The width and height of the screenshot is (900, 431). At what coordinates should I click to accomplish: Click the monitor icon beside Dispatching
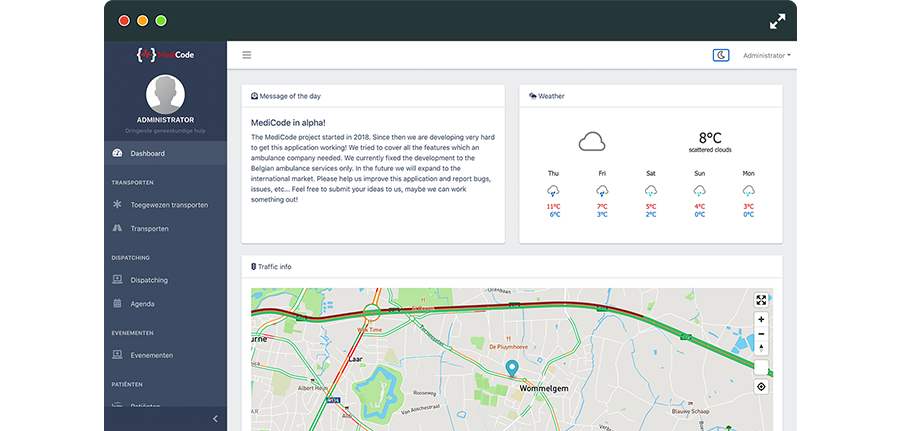[x=117, y=279]
